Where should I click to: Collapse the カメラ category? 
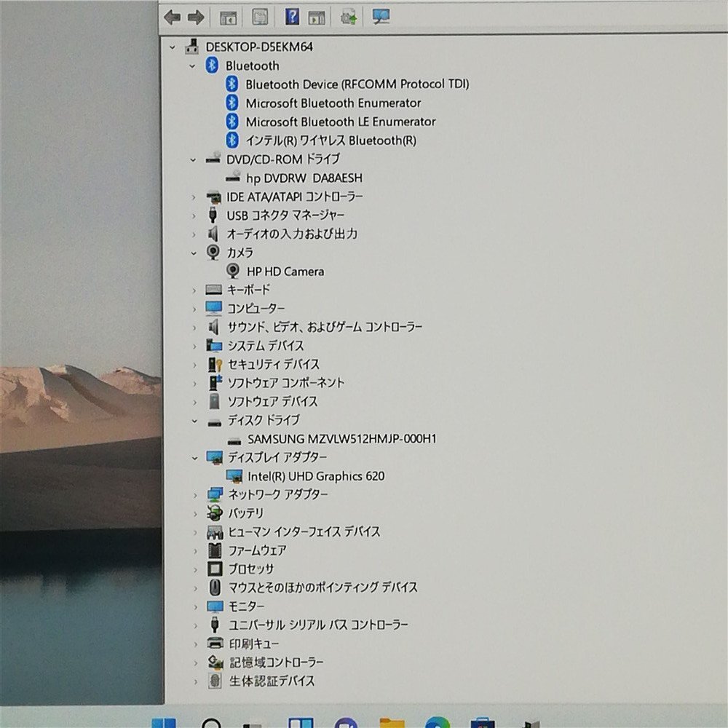pos(194,253)
